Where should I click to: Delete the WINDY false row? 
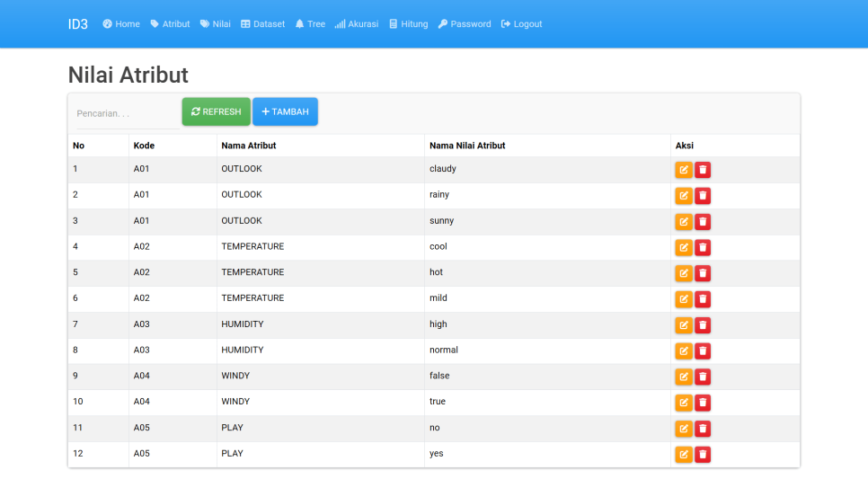click(703, 377)
